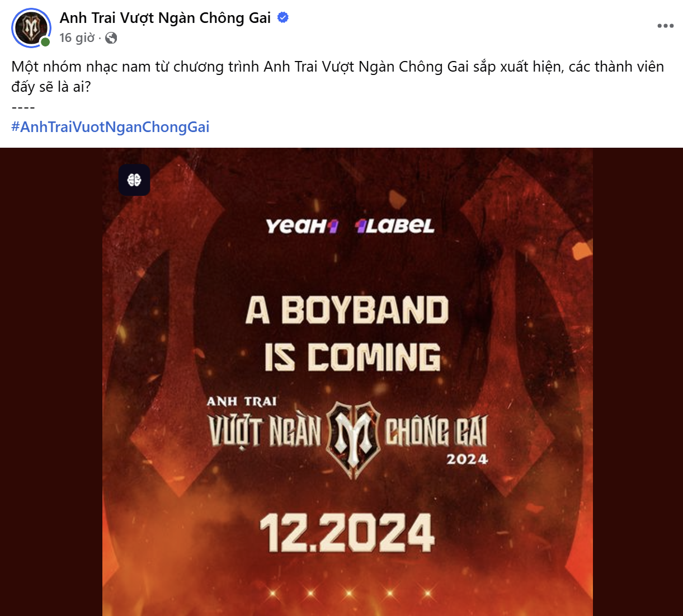Expand post options via the ellipsis control
Image resolution: width=683 pixels, height=616 pixels.
(x=666, y=25)
